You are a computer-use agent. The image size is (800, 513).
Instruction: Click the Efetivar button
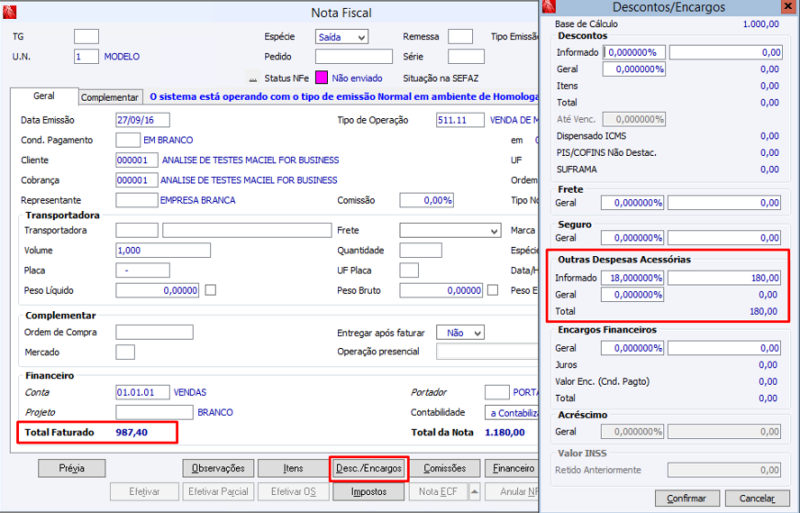coord(144,492)
